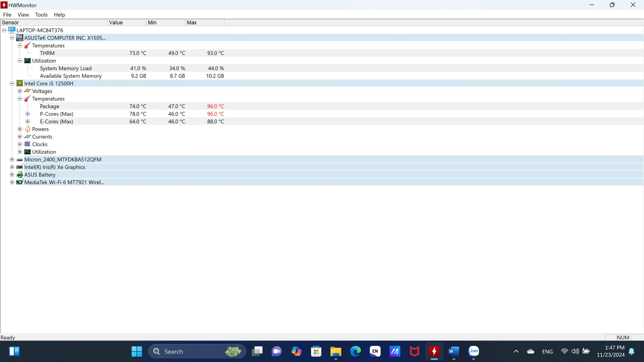Click the Intel Core i5 CPU chip icon
Viewport: 644px width, 362px height.
pyautogui.click(x=20, y=83)
